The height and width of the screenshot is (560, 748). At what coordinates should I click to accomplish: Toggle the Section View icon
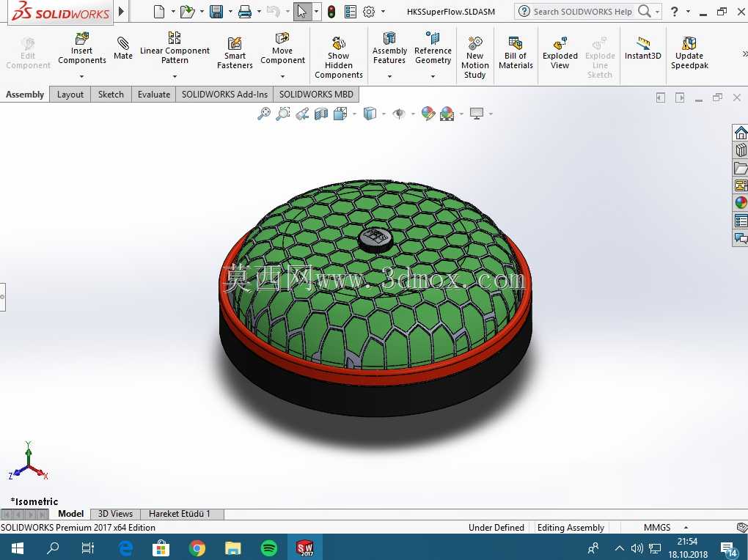pos(321,114)
